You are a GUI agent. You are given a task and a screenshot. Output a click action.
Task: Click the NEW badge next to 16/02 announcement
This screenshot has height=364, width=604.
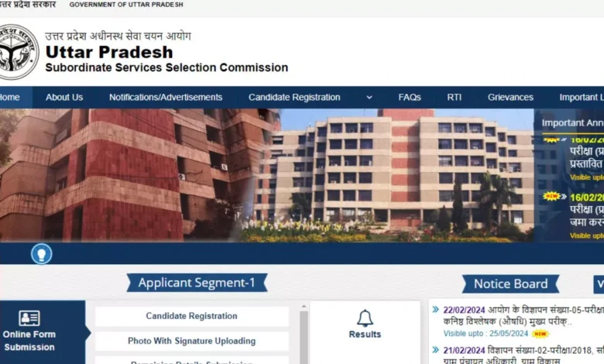pos(551,197)
